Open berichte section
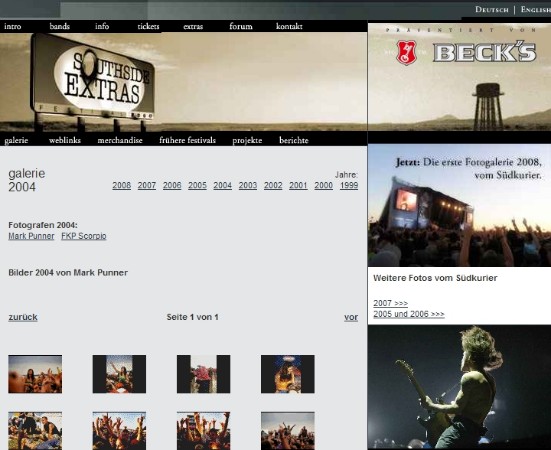Image resolution: width=551 pixels, height=450 pixels. coord(294,140)
